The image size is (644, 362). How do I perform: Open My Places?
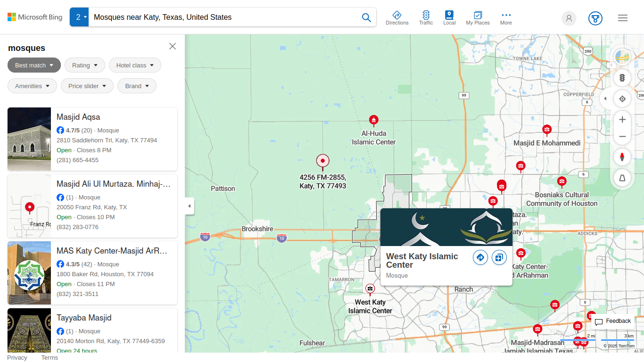tap(478, 18)
